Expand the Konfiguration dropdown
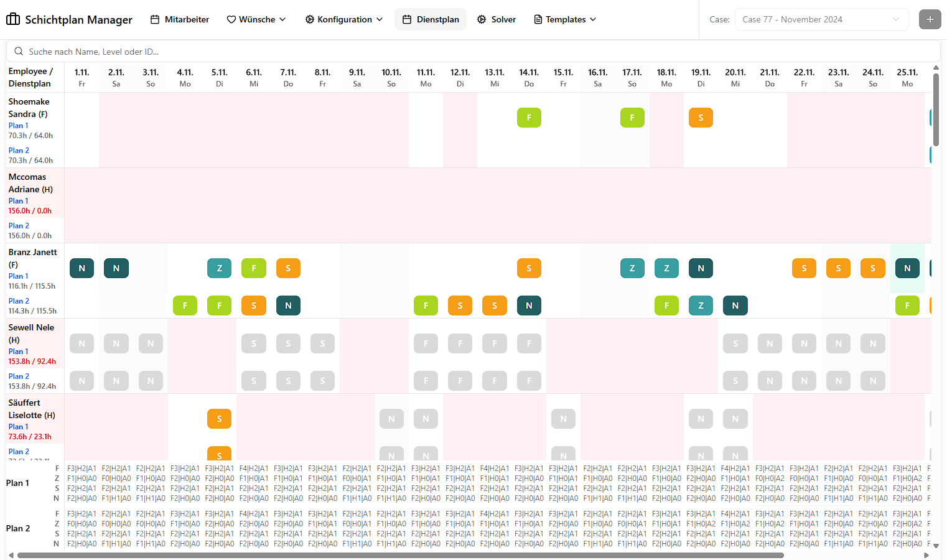 coord(344,19)
